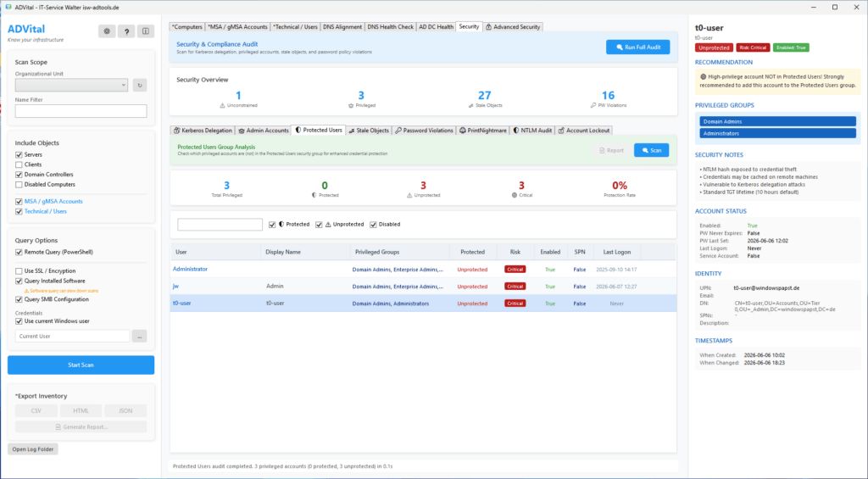Open the Account Lockout sub-tab
The image size is (868, 479).
click(x=583, y=131)
